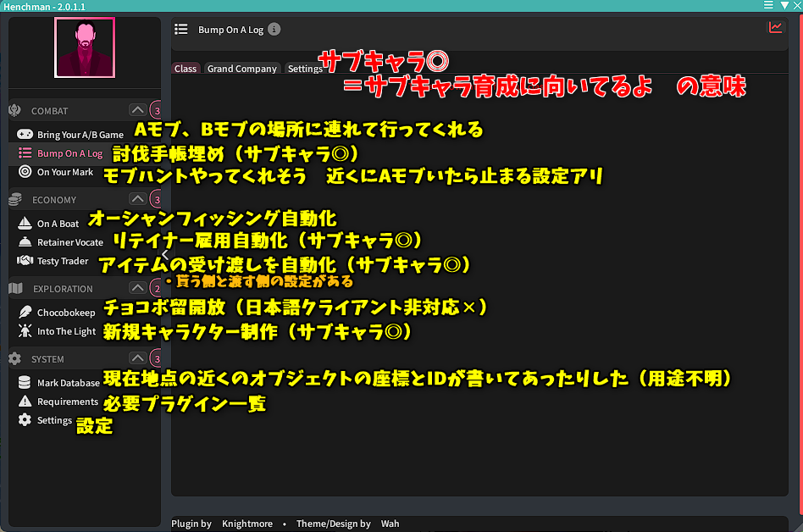The width and height of the screenshot is (803, 532).
Task: Open the Settings tab in main panel
Action: [304, 69]
